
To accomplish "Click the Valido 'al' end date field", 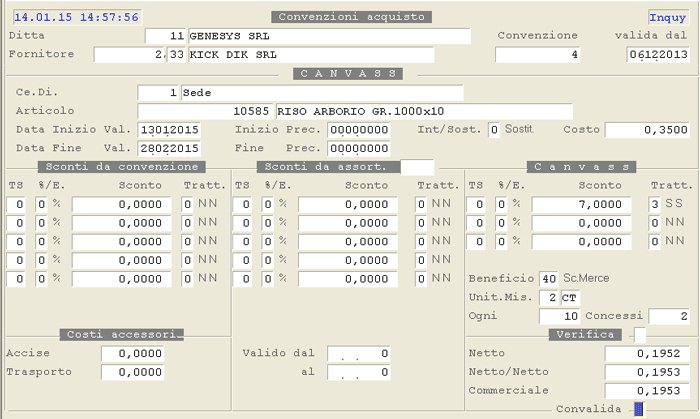I will [359, 372].
